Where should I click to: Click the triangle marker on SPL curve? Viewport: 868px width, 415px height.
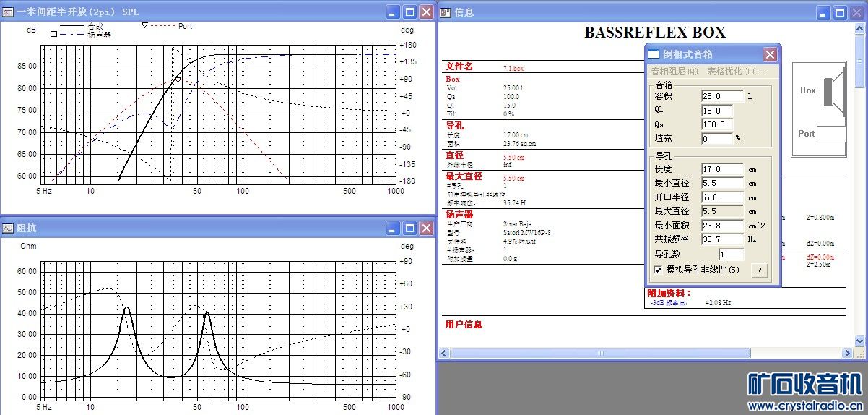pos(178,80)
